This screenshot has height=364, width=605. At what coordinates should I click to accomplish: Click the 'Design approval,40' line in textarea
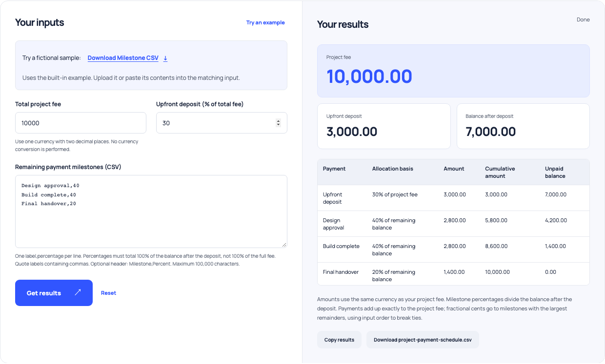tap(50, 186)
